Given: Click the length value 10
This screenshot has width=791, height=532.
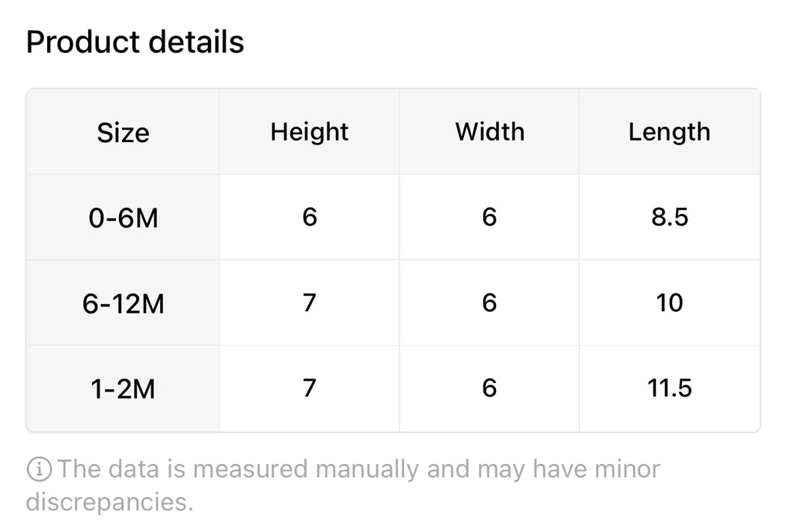Looking at the screenshot, I should pos(669,303).
